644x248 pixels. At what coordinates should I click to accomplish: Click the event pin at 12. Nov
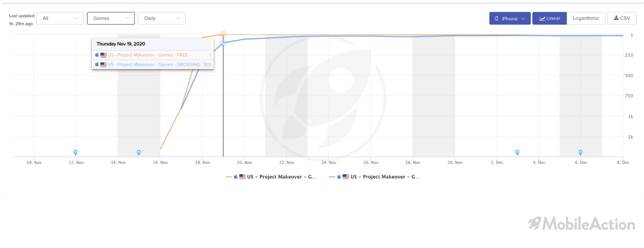click(75, 152)
